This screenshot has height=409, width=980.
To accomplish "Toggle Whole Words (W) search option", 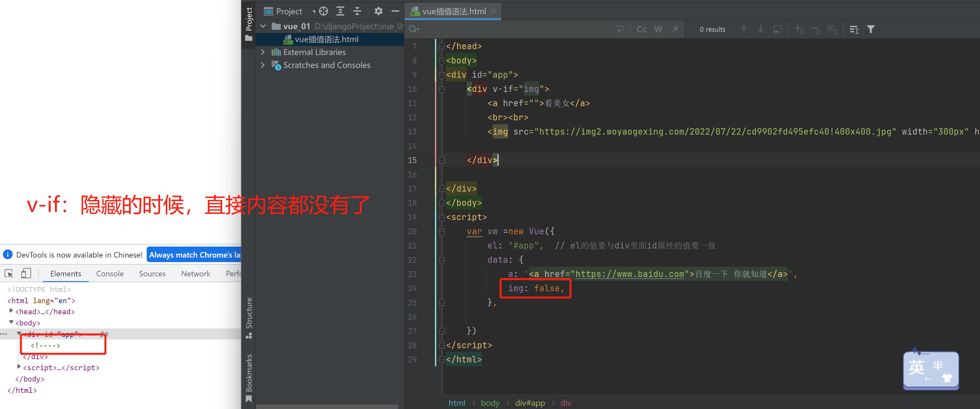I will pos(658,29).
